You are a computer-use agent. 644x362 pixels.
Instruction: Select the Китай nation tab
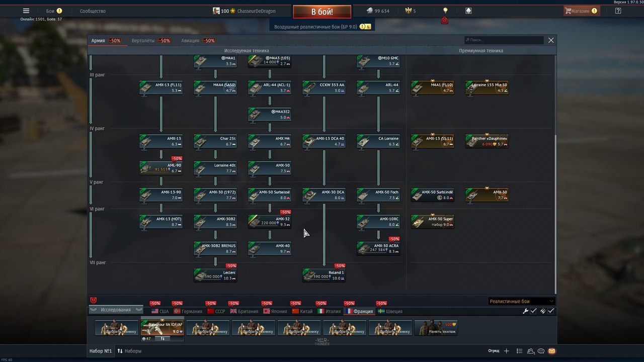point(302,311)
